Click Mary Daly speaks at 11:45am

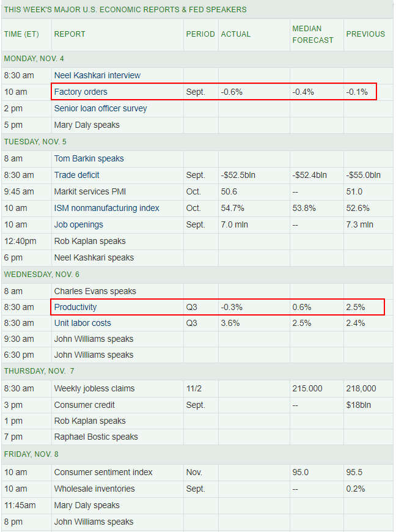87,506
